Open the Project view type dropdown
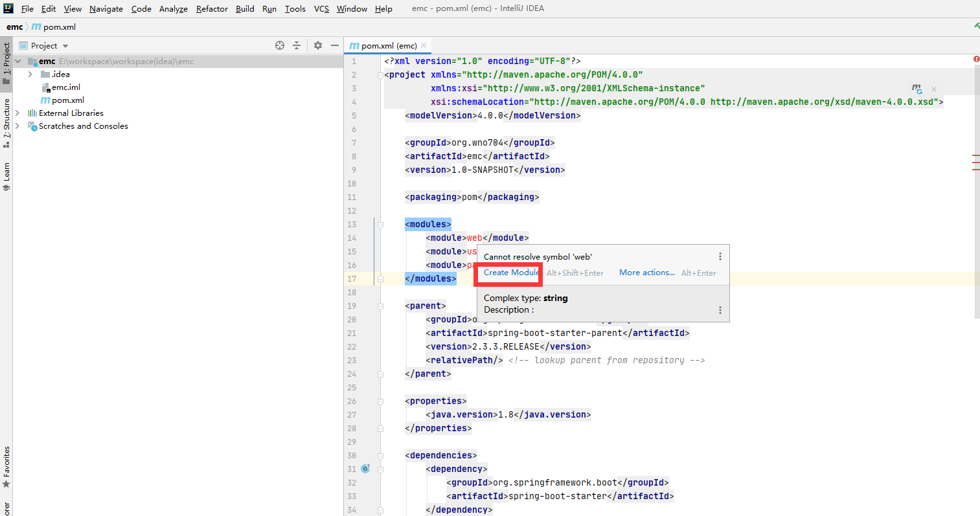This screenshot has height=516, width=980. pyautogui.click(x=65, y=46)
